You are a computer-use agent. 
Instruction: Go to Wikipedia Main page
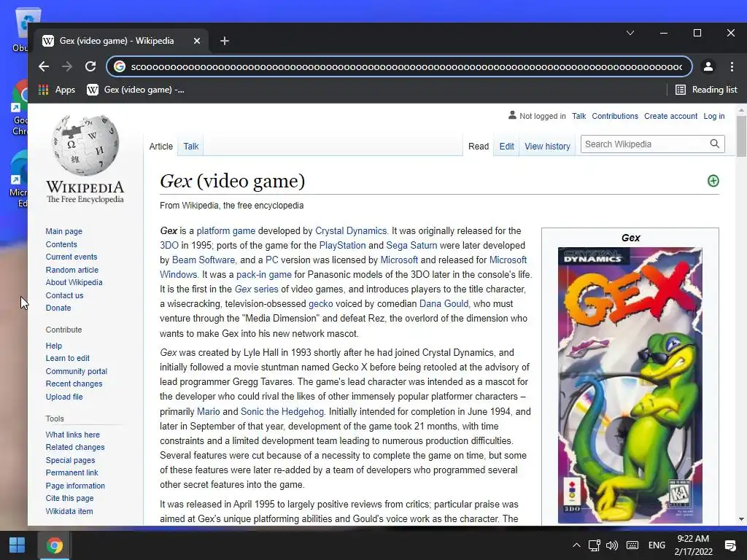(64, 231)
